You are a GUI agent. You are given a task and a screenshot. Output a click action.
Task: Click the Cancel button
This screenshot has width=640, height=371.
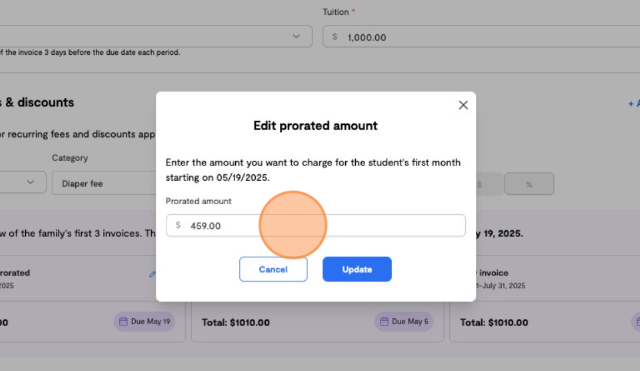click(x=273, y=269)
